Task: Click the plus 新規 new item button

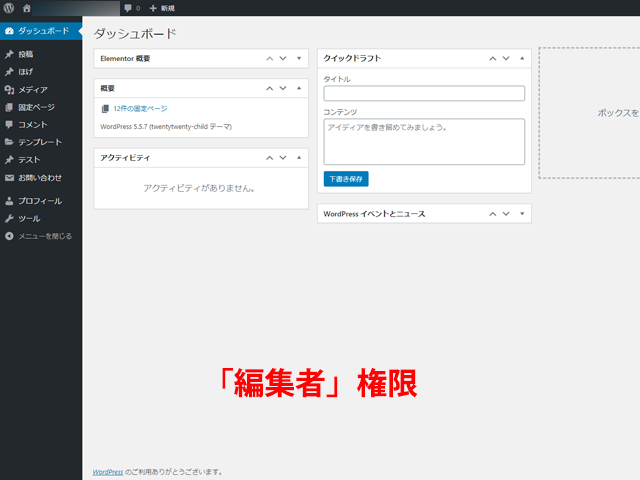Action: [x=162, y=8]
